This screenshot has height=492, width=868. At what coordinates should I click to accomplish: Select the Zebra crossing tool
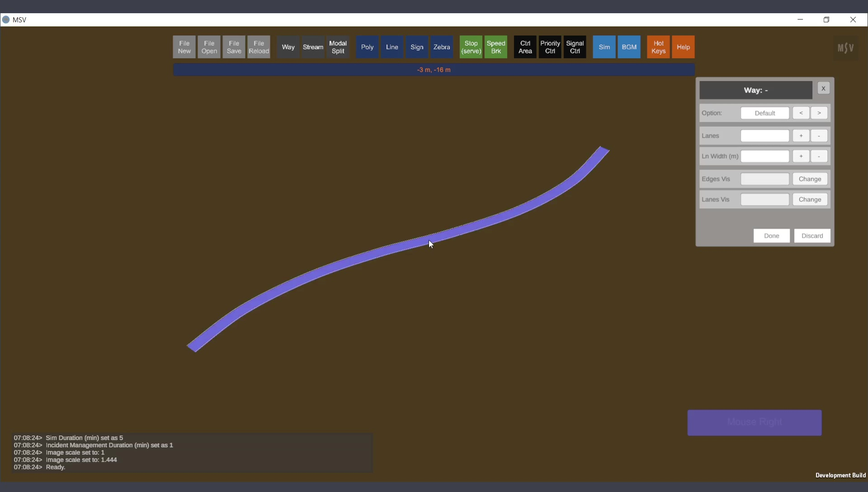(441, 47)
